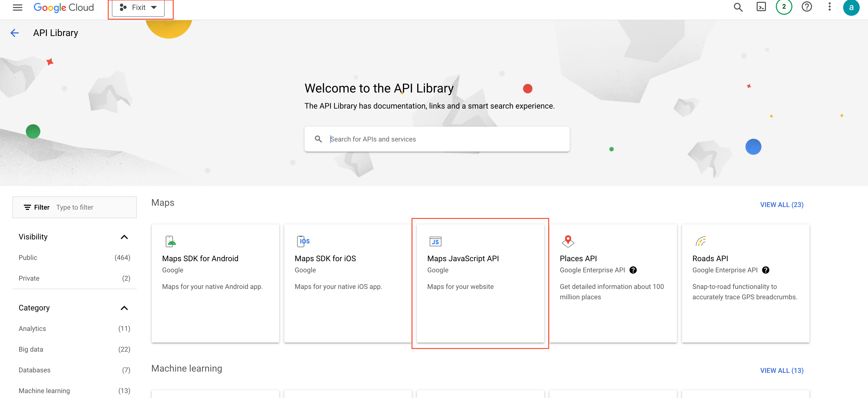Click the Places API map pin icon
868x398 pixels.
tap(568, 241)
